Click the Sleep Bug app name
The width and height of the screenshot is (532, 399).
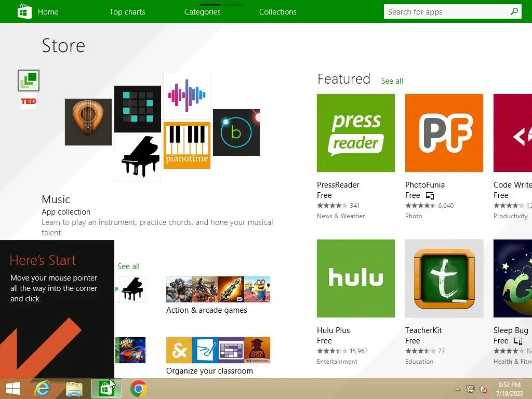511,330
